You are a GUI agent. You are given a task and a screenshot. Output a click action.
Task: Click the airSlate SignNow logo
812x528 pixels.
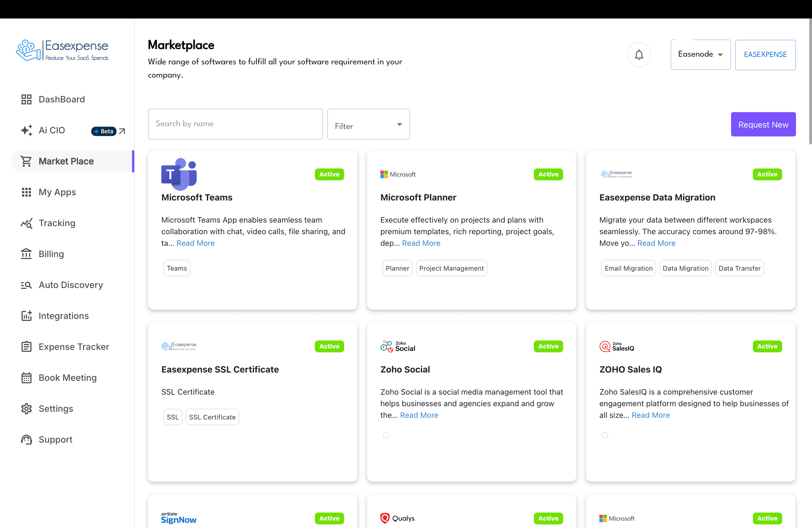[x=179, y=518]
